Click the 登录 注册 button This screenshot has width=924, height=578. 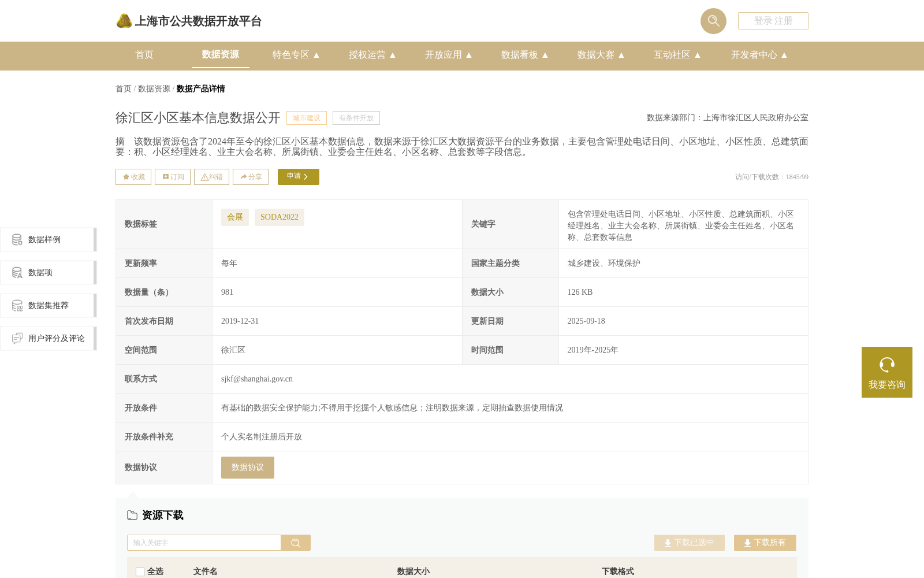coord(773,21)
